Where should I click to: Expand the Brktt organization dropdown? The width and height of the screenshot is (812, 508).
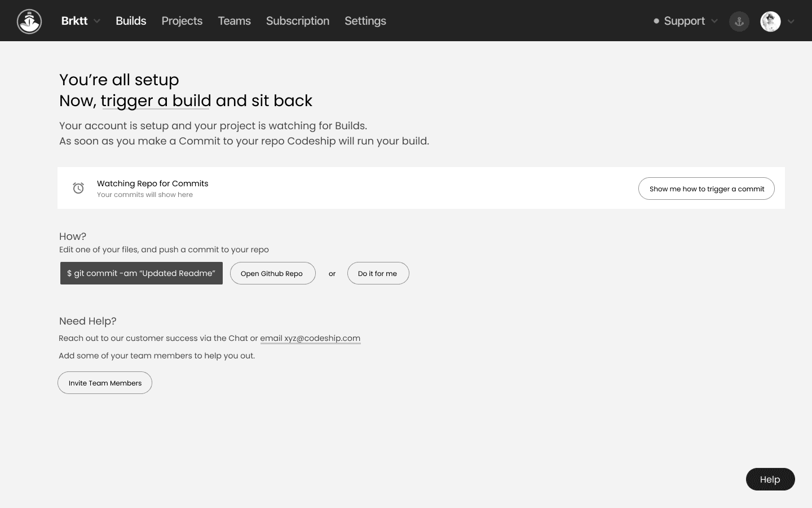tap(81, 21)
